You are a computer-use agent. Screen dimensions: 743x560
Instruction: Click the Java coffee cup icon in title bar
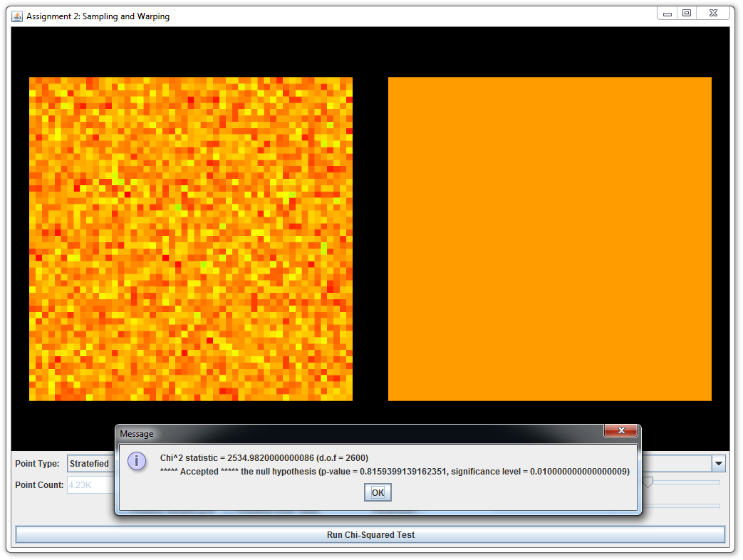coord(17,16)
